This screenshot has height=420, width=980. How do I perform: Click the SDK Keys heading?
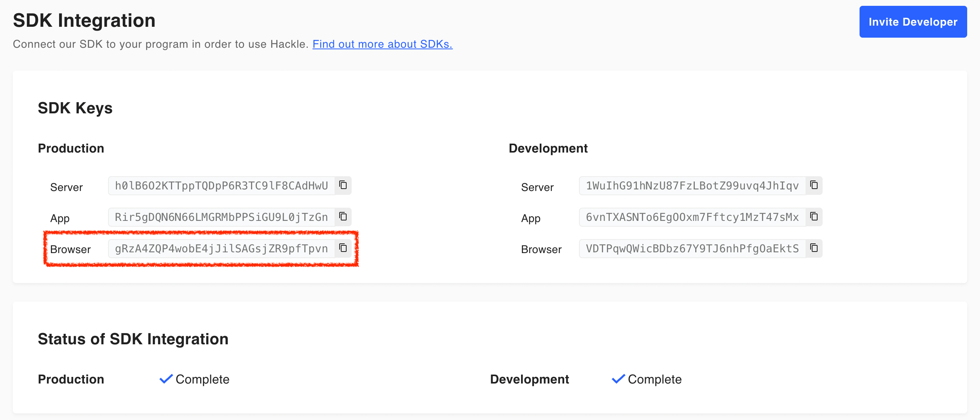pos(75,108)
